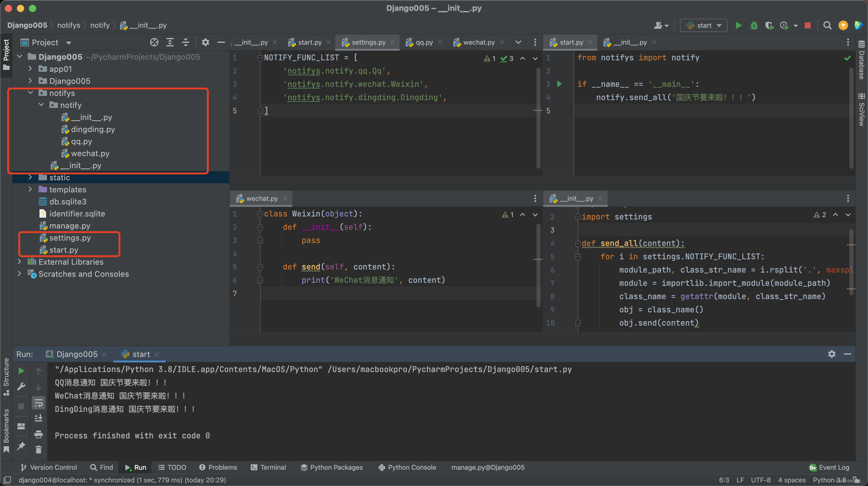Screen dimensions: 868x486
Task: Toggle tool window bars in status corner
Action: tap(7, 480)
